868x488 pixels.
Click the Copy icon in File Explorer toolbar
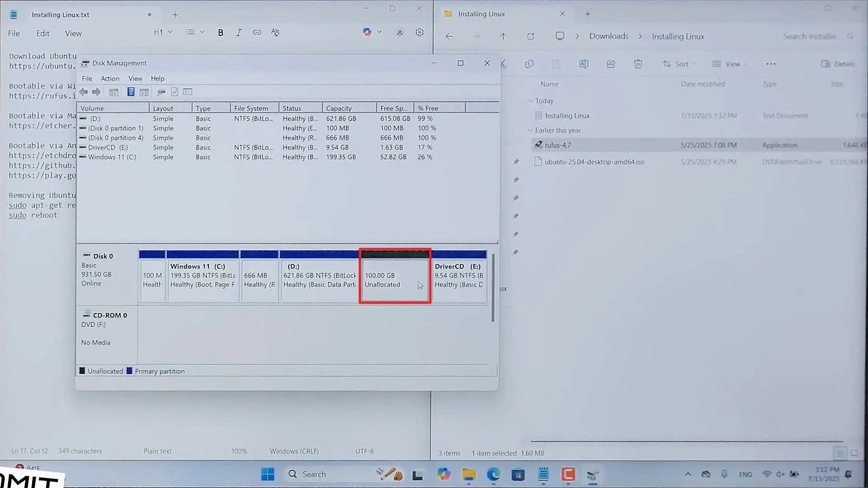coord(529,64)
